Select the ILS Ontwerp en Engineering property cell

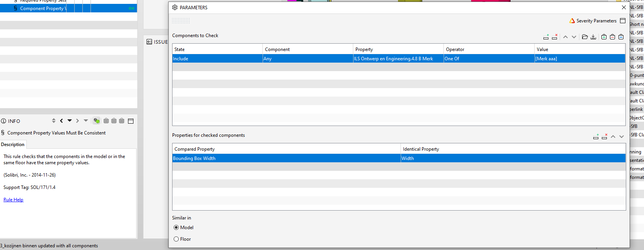tap(398, 59)
